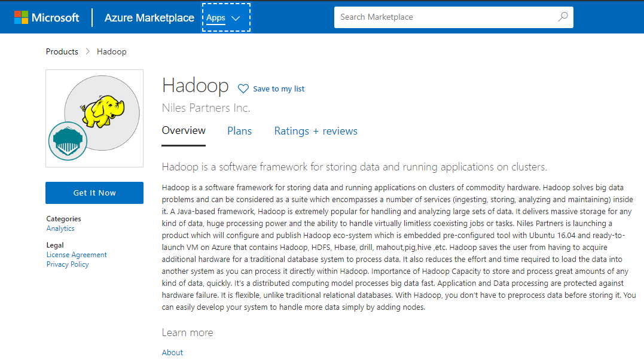Focus the Search Marketplace input field
This screenshot has height=360, width=644.
pos(442,17)
